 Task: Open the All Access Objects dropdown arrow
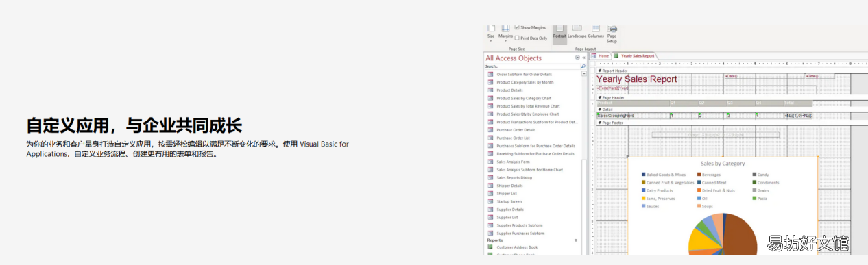tap(577, 58)
